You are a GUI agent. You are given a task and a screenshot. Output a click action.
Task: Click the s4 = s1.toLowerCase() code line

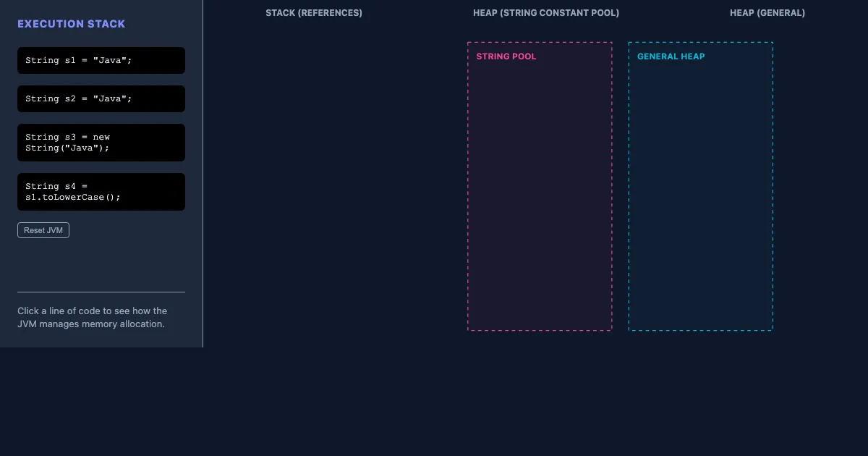101,192
